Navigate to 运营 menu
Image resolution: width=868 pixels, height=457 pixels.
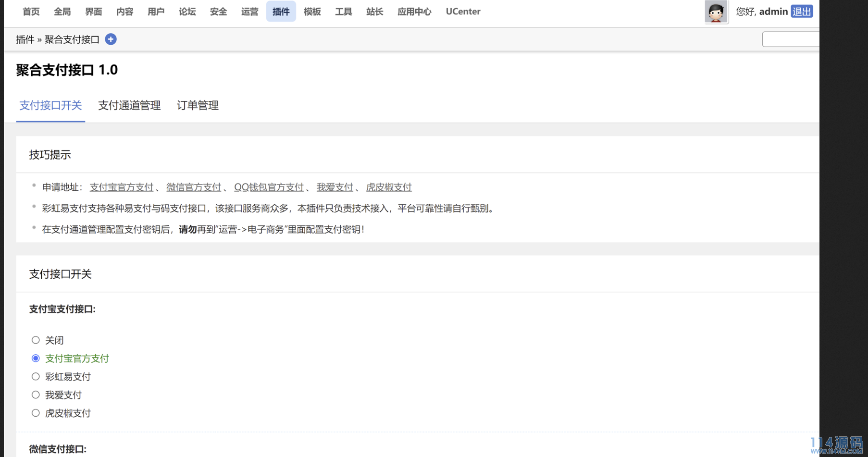[x=249, y=12]
